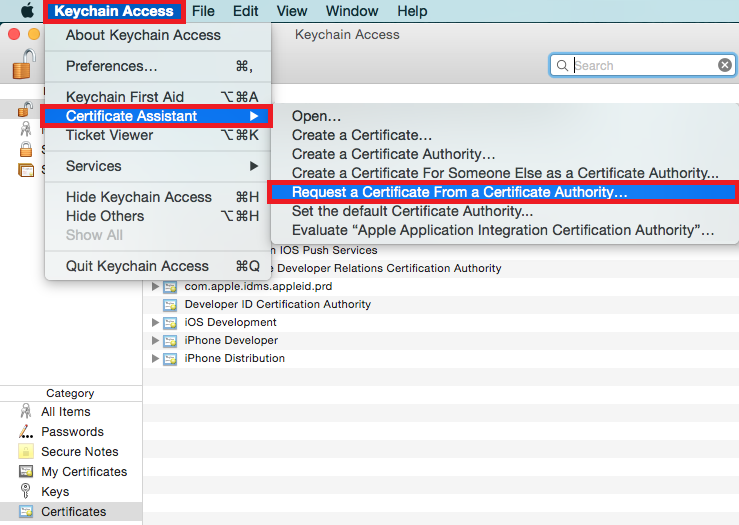739x525 pixels.
Task: Select the My Certificates category label
Action: (x=84, y=472)
